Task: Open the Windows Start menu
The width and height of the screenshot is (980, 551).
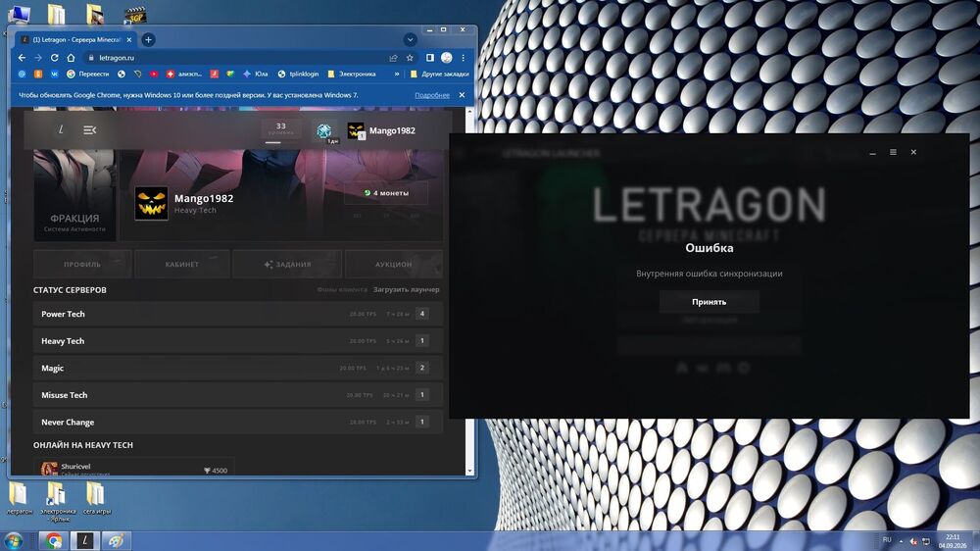Action: tap(14, 540)
